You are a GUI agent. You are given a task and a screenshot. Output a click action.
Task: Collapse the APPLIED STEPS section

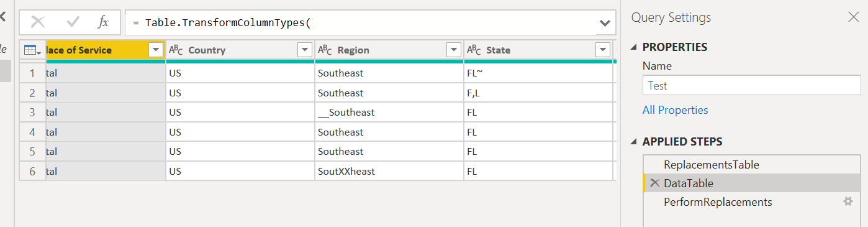[634, 142]
